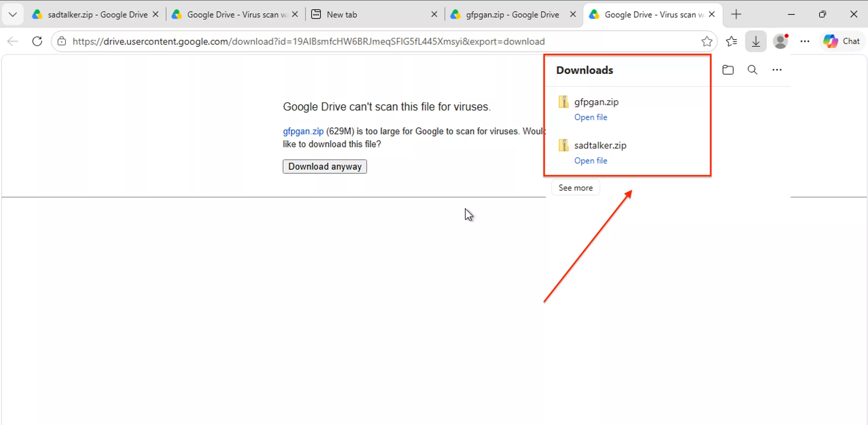
Task: Click Open file under sadtalker.zip
Action: (x=591, y=161)
